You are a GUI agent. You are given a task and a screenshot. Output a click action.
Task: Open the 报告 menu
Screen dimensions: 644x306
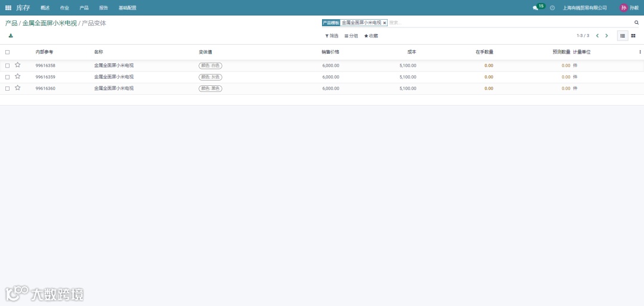click(104, 8)
